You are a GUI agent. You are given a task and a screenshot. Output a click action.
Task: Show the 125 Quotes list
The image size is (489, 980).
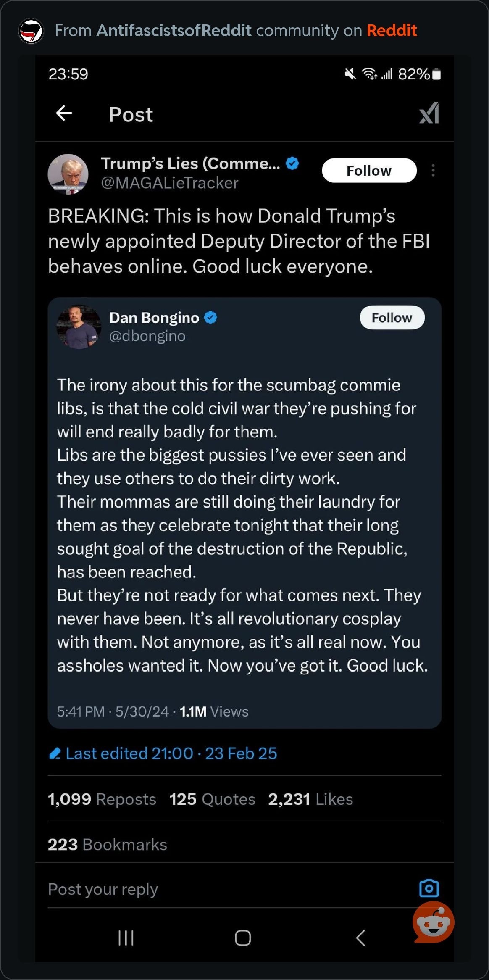coord(212,799)
